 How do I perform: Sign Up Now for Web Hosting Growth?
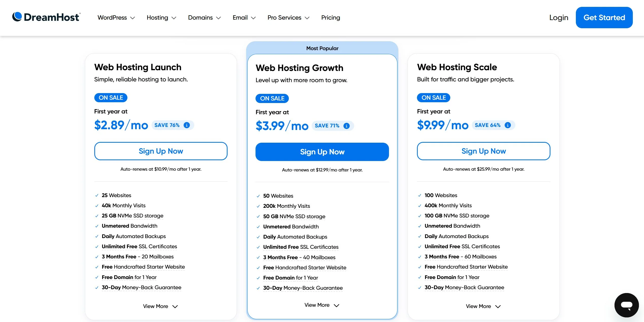click(x=322, y=152)
